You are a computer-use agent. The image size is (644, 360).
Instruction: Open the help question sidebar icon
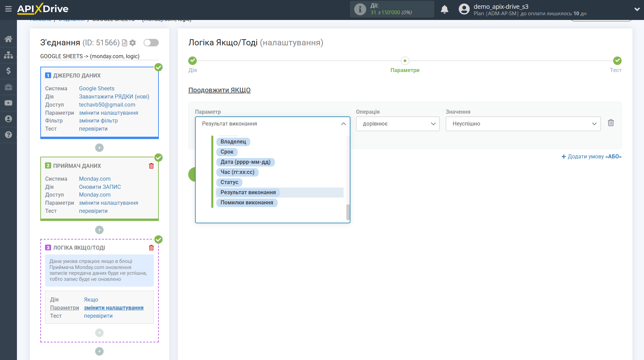click(x=8, y=135)
